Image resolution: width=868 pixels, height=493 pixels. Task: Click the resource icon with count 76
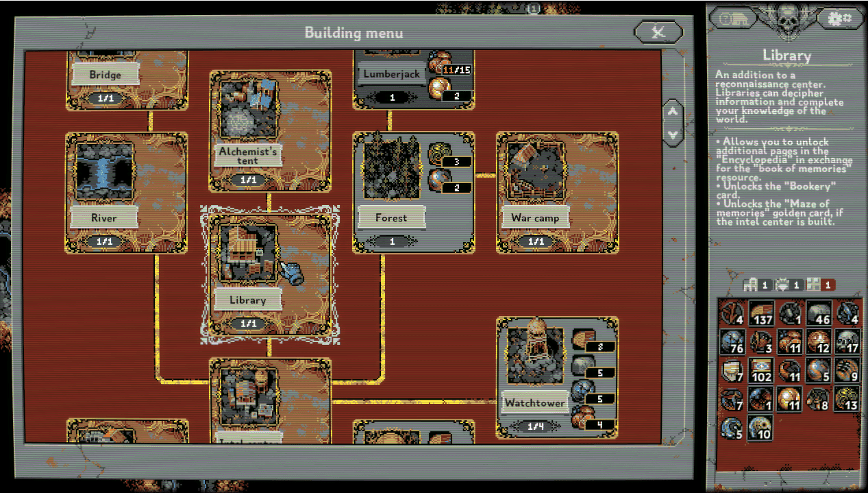732,341
